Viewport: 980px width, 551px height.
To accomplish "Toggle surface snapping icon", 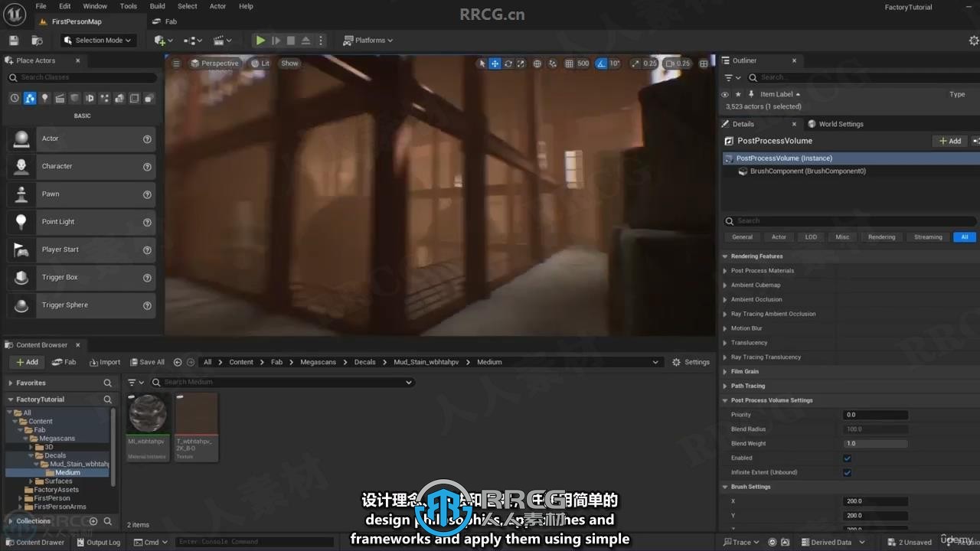I will pos(552,64).
